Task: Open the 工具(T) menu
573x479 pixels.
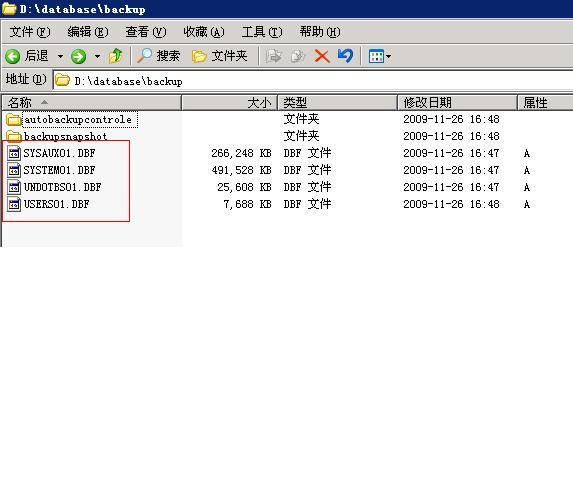Action: point(262,32)
